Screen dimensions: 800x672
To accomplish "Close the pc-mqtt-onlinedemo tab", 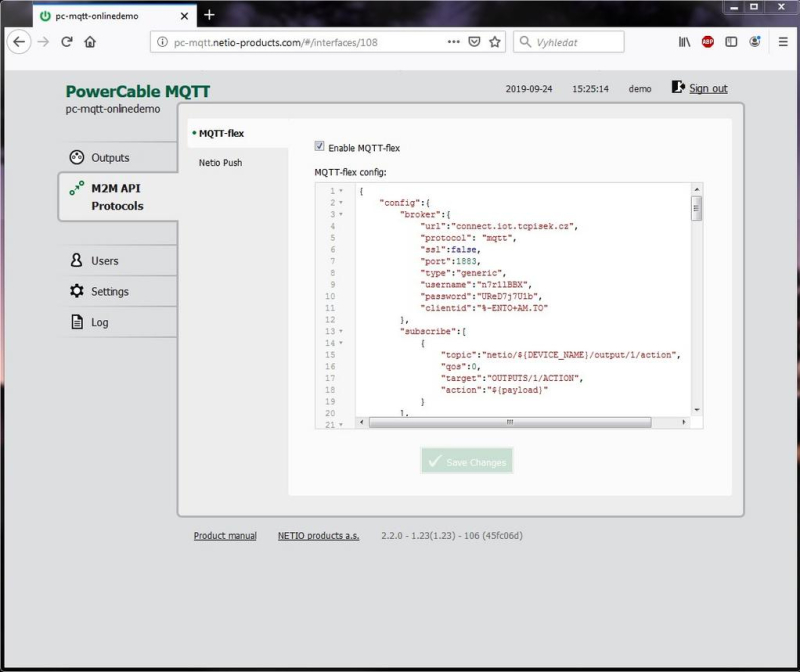I will pos(184,16).
